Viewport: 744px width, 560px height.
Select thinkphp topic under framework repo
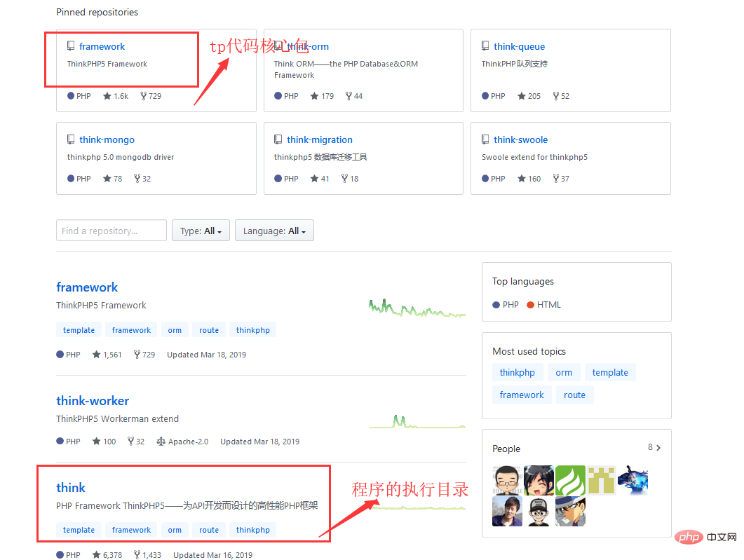click(x=253, y=330)
